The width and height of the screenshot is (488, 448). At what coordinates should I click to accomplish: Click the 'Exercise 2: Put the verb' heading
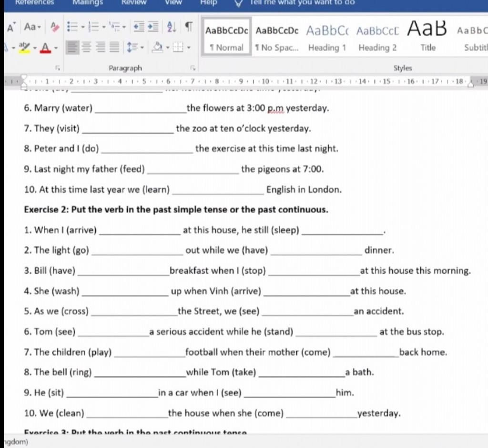176,210
